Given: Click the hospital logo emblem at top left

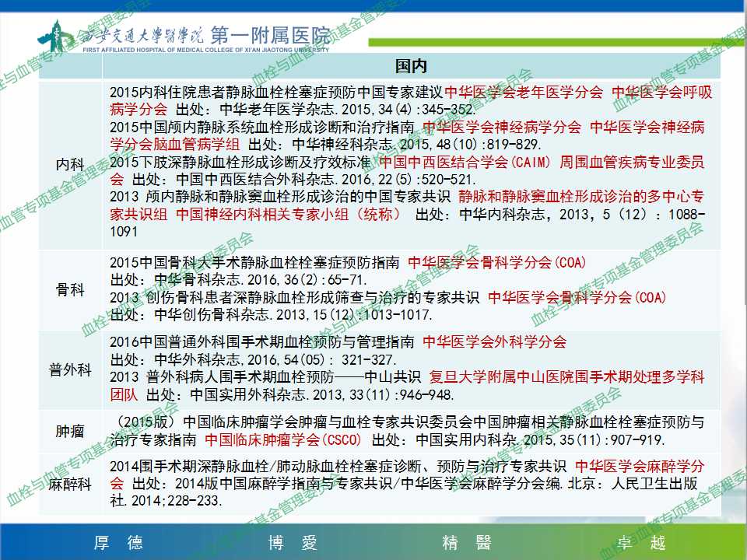Looking at the screenshot, I should 56,36.
